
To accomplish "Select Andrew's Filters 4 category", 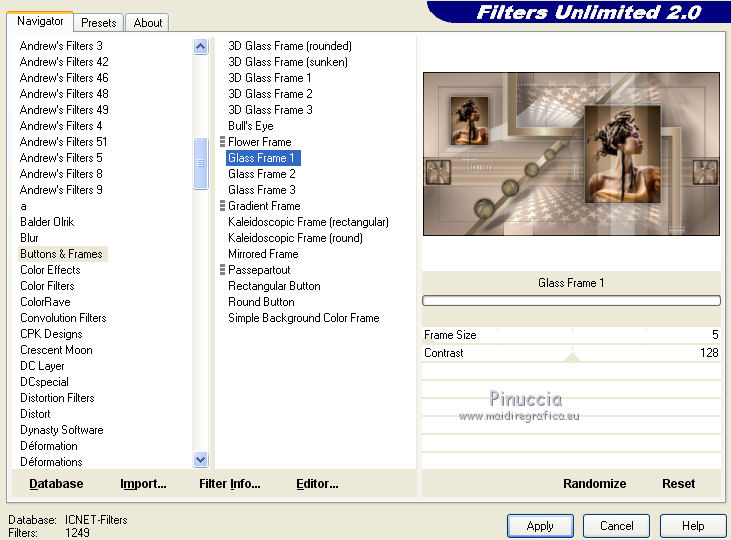I will (61, 125).
